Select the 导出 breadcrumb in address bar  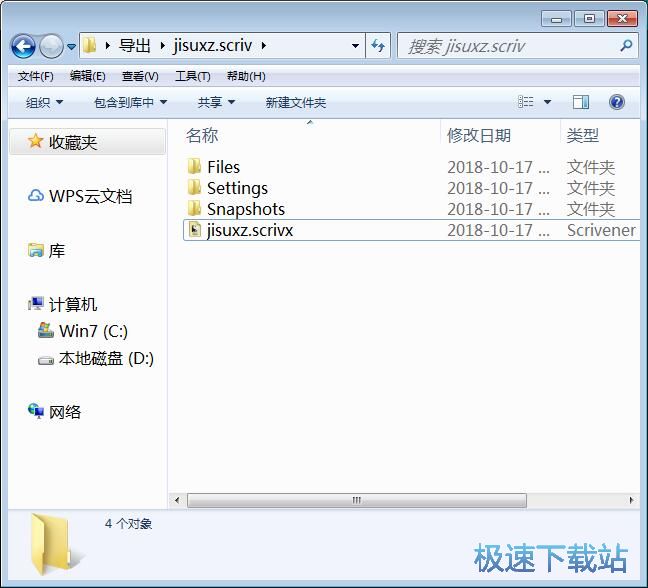[134, 45]
